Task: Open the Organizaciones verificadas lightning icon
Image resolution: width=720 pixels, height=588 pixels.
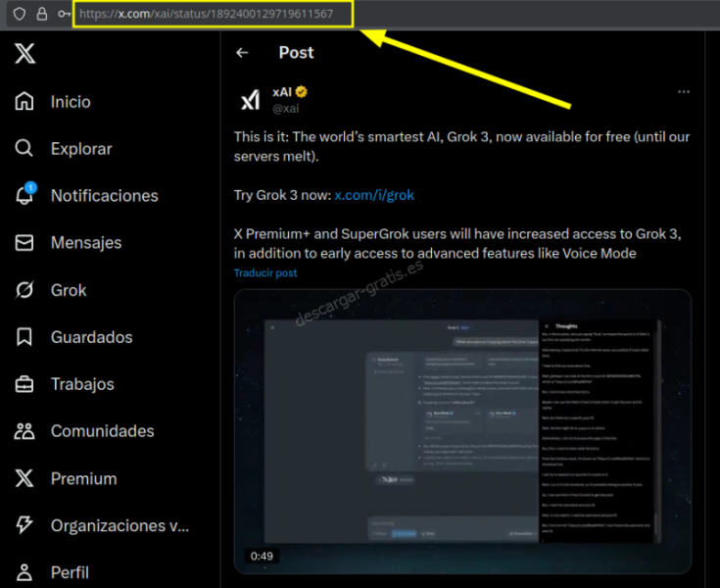Action: (x=25, y=525)
